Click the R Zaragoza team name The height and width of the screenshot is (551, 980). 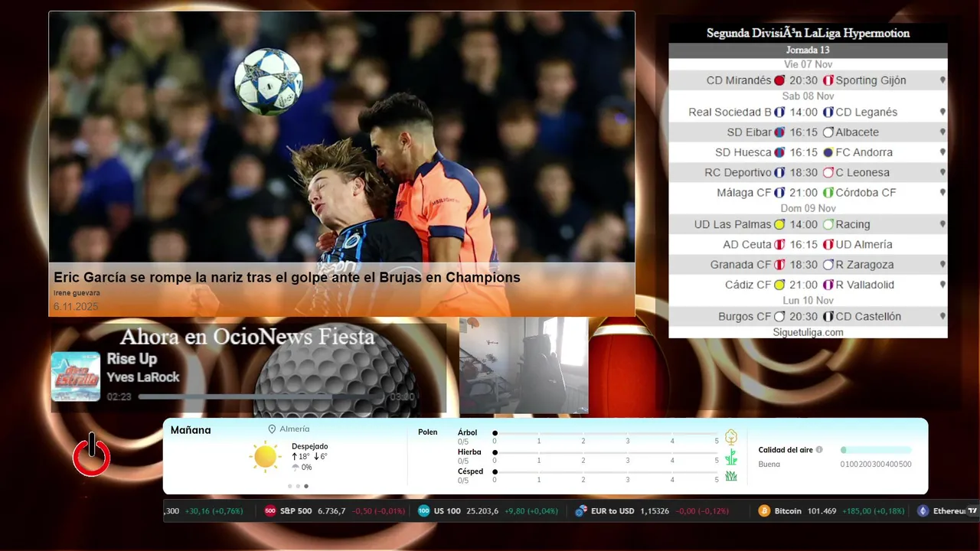click(864, 265)
